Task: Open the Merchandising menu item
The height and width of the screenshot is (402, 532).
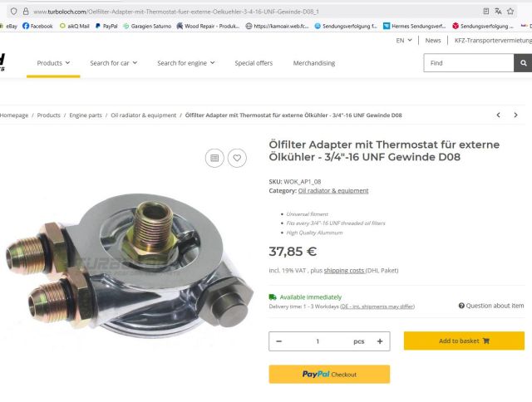Action: tap(314, 63)
